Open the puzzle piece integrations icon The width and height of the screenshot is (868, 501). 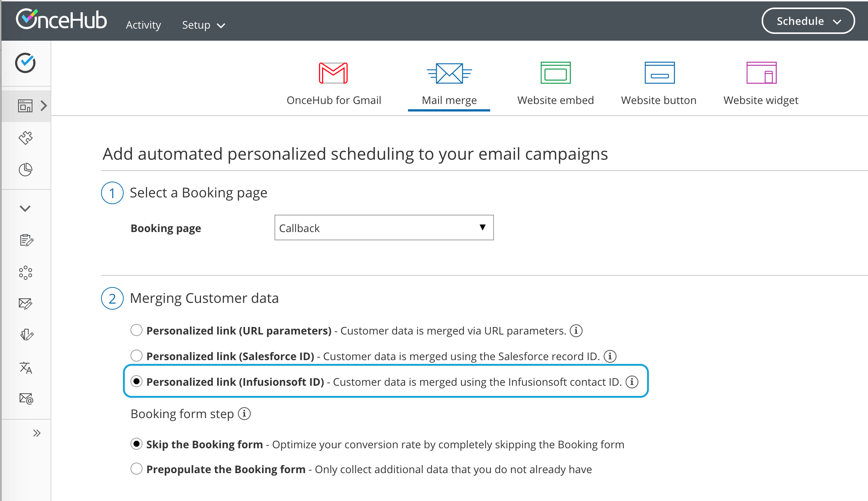click(25, 138)
